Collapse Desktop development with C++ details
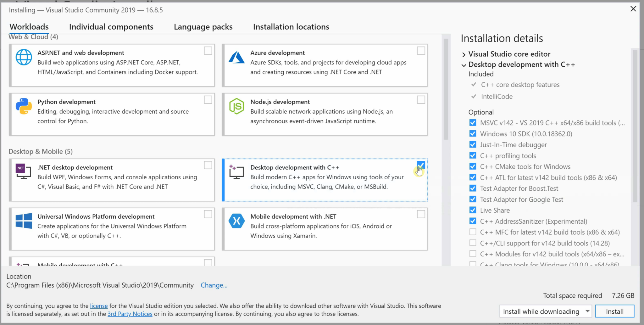Screen dimensions: 644x325 (x=464, y=65)
